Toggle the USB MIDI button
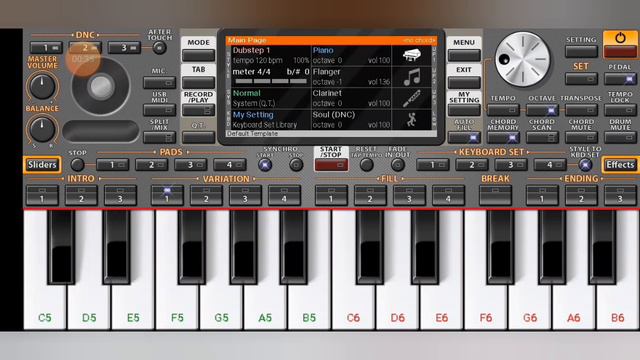Viewport: 640px width, 360px height. click(x=159, y=110)
